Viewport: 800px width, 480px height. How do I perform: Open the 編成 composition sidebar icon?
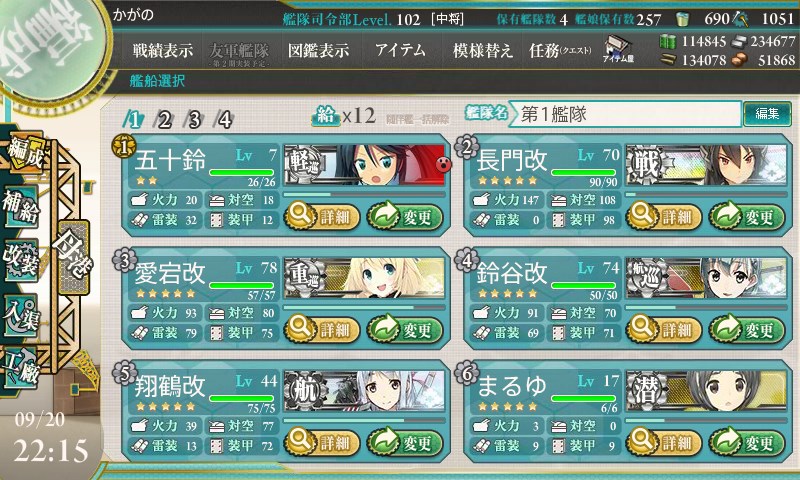pyautogui.click(x=23, y=154)
